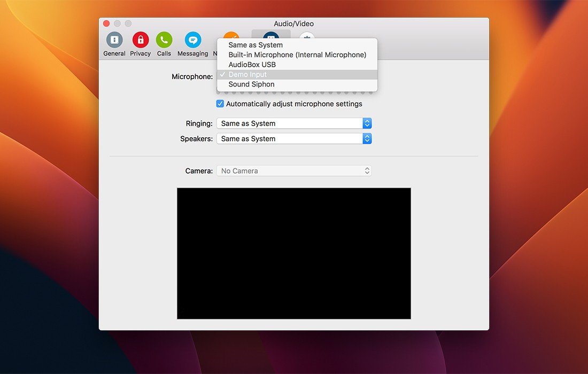Close the Audio/Video preferences window
Viewport: 588px width, 374px height.
[x=106, y=24]
